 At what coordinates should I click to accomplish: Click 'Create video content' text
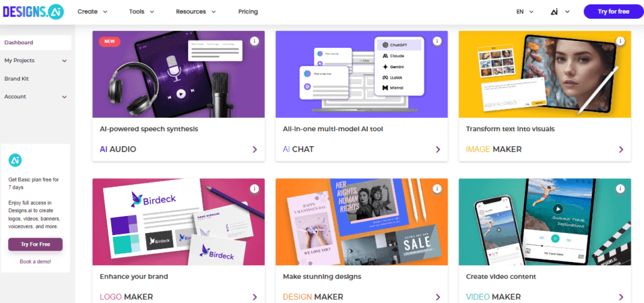(502, 277)
